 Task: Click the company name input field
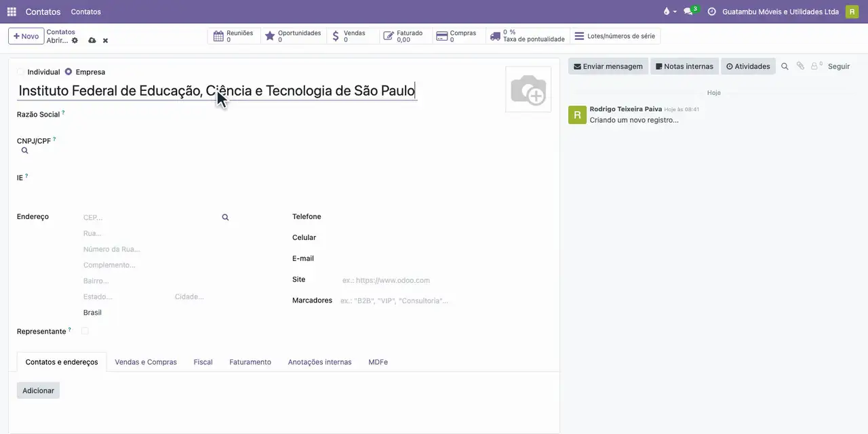217,90
